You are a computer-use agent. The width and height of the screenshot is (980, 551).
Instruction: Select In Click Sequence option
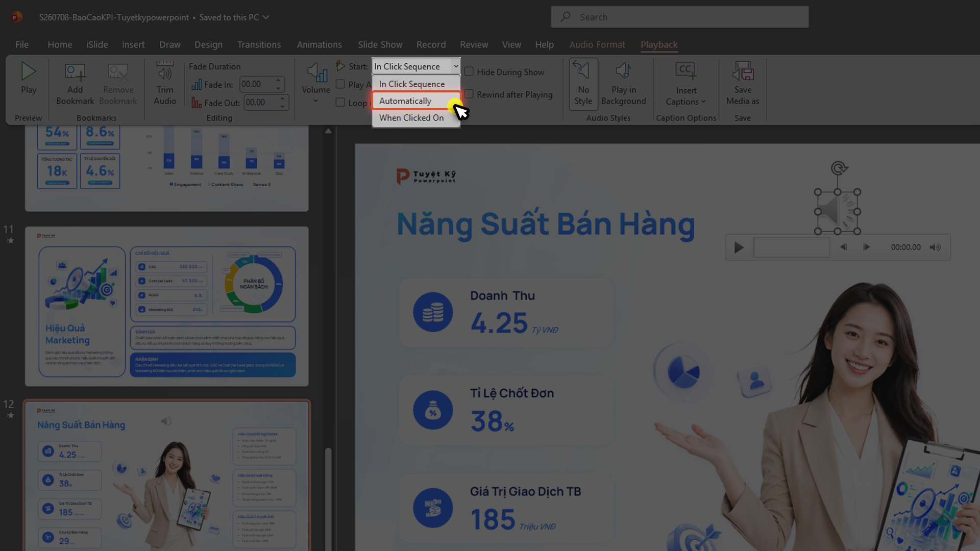(416, 84)
